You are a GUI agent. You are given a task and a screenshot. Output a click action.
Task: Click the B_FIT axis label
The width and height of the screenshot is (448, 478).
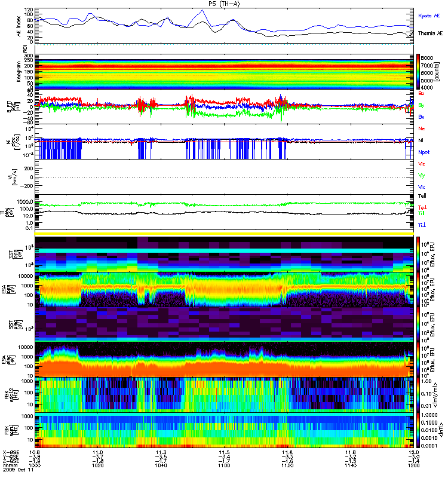tap(13, 107)
